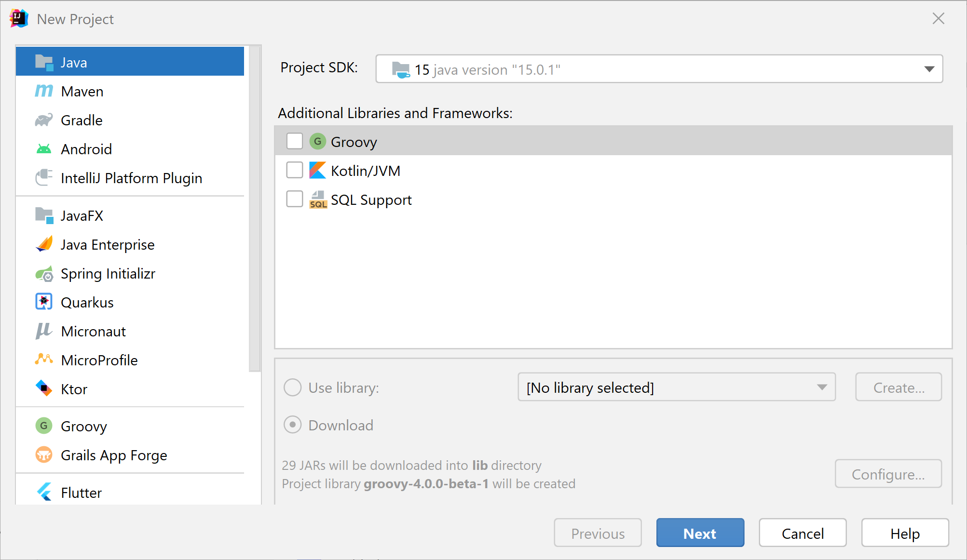Select the Maven project type icon

pyautogui.click(x=44, y=91)
